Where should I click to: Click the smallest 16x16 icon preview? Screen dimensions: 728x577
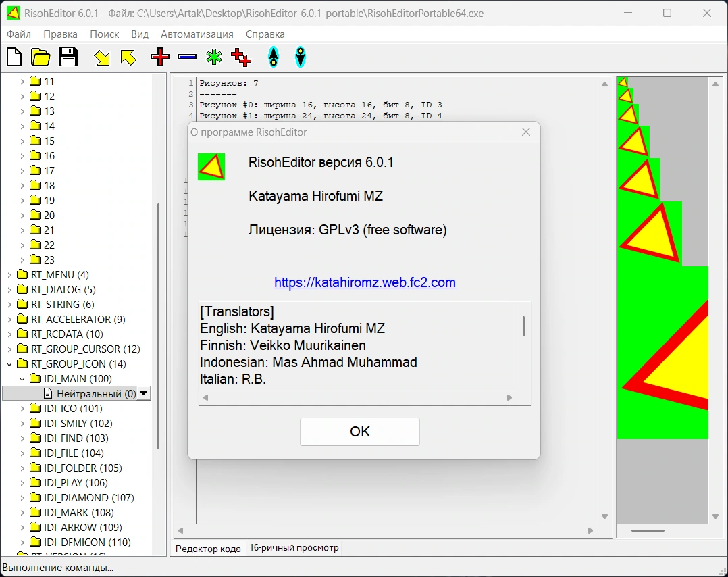[623, 82]
